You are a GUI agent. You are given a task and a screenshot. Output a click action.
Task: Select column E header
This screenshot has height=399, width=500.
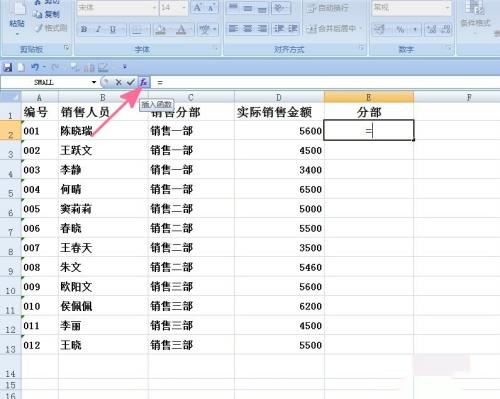pos(369,97)
